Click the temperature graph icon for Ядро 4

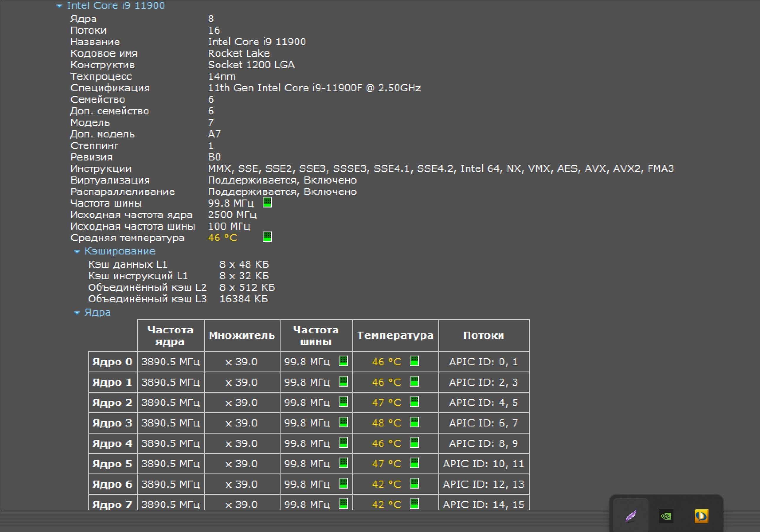(x=414, y=442)
